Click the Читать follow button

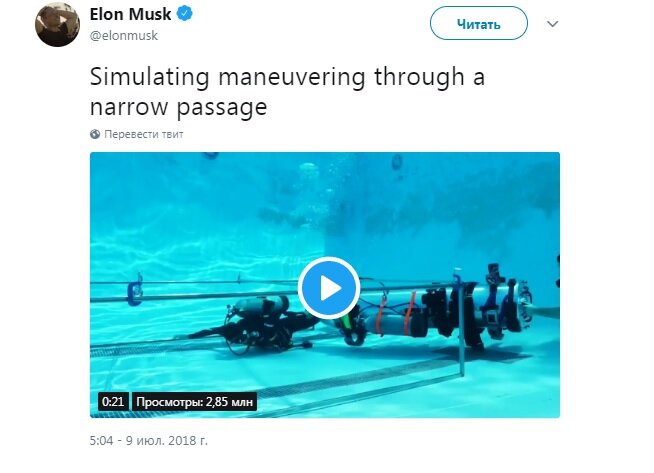tap(479, 24)
